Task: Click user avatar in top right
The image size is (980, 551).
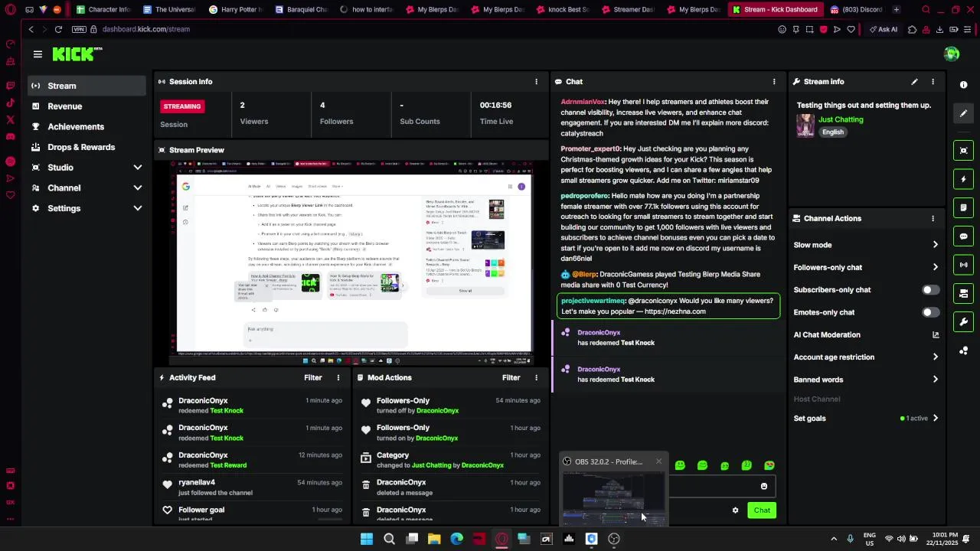Action: point(952,54)
